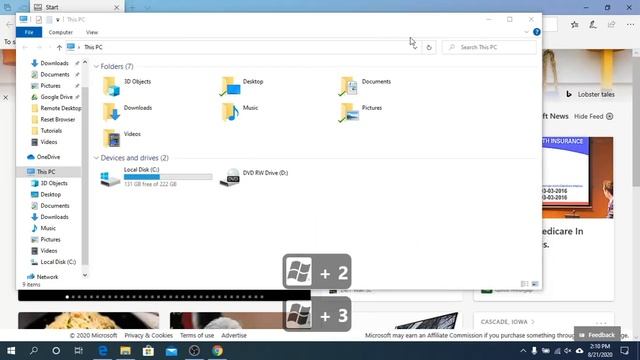
Task: Open File Explorer from the taskbar
Action: (x=125, y=351)
